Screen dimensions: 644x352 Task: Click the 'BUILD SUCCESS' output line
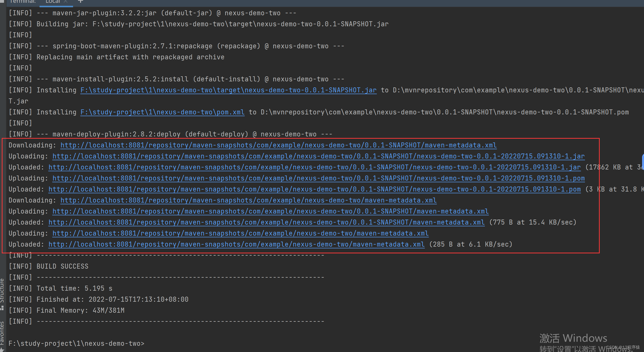click(x=48, y=266)
